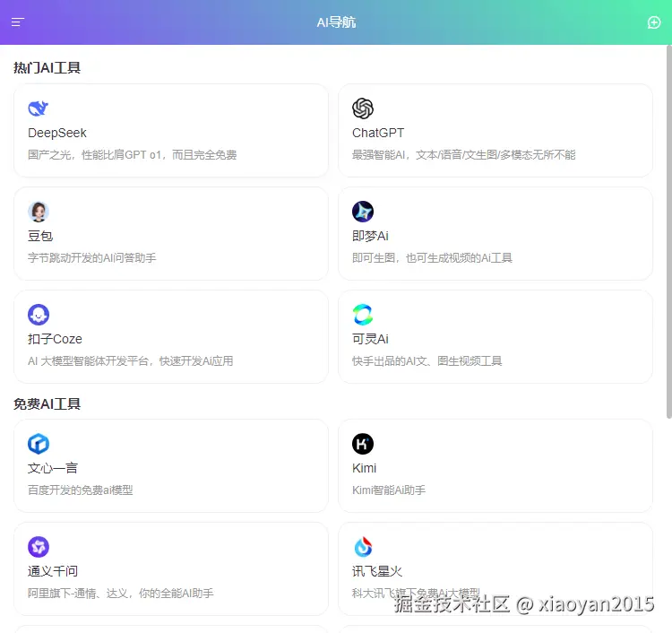Open the 豆包 card title
672x633 pixels.
pos(40,236)
